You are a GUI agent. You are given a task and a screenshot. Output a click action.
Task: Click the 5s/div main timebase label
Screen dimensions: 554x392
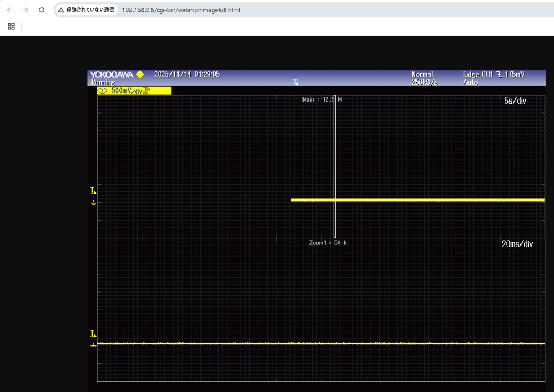point(515,101)
